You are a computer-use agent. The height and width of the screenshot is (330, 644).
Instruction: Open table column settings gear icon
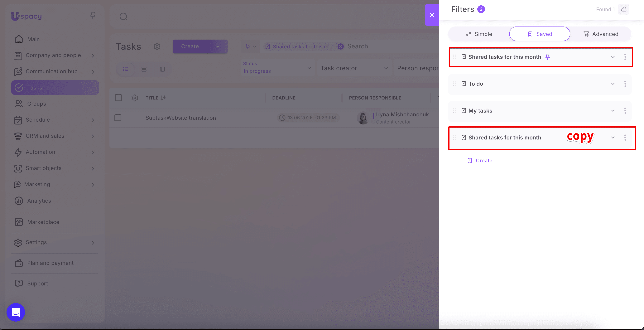tap(135, 98)
